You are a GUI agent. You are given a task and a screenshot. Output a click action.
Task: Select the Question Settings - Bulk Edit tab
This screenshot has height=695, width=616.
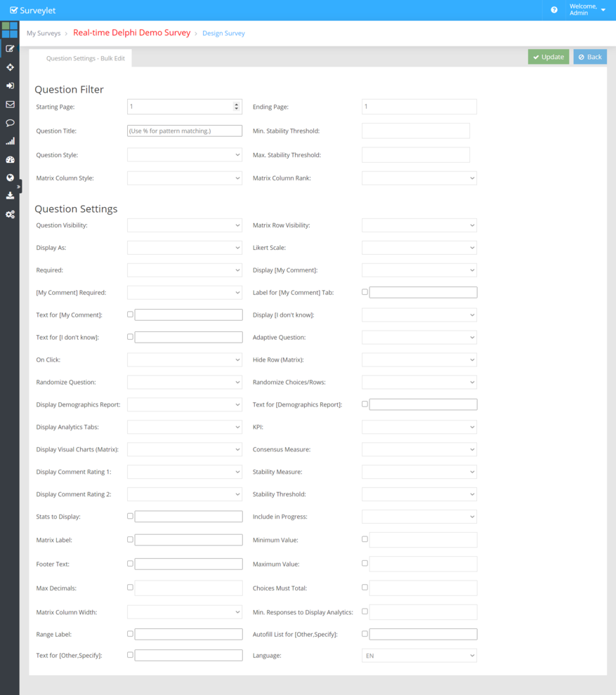[x=85, y=58]
